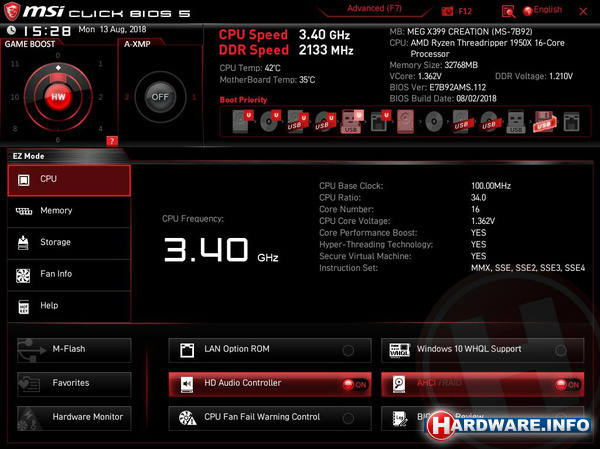Open the M-Flash utility
This screenshot has height=449, width=600.
[x=74, y=350]
